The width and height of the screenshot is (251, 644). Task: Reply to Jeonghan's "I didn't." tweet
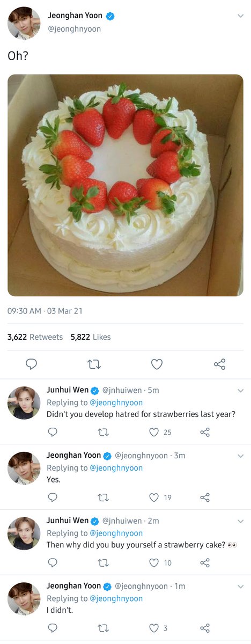pos(53,628)
